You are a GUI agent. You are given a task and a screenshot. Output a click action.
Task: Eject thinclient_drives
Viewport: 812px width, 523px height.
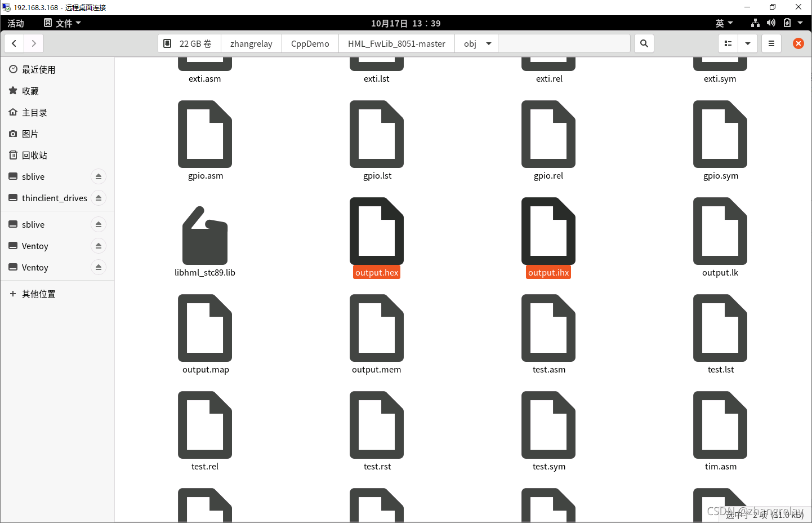pyautogui.click(x=99, y=198)
